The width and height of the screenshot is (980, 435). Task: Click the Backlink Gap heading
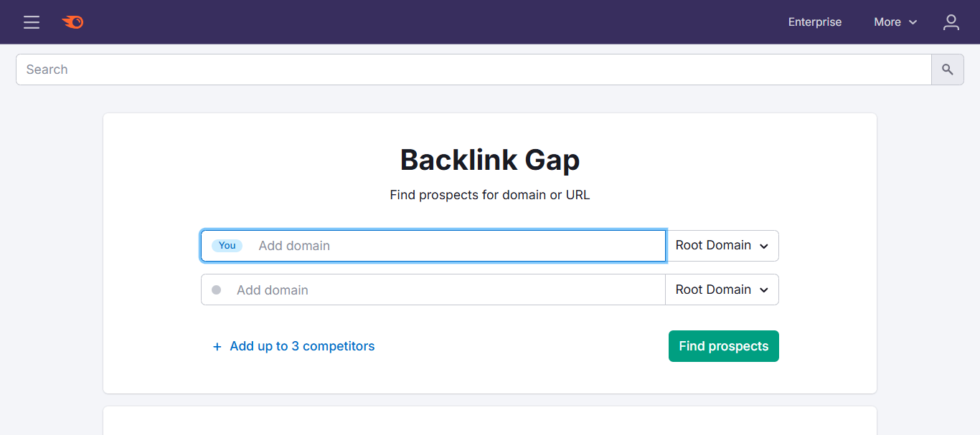click(x=490, y=160)
